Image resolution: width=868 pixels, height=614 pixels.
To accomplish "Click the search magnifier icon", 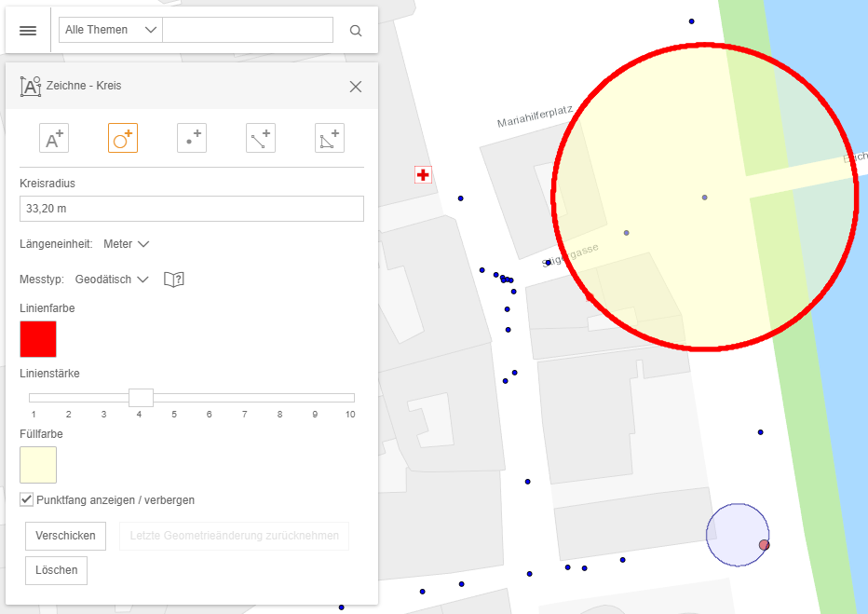I will point(355,30).
